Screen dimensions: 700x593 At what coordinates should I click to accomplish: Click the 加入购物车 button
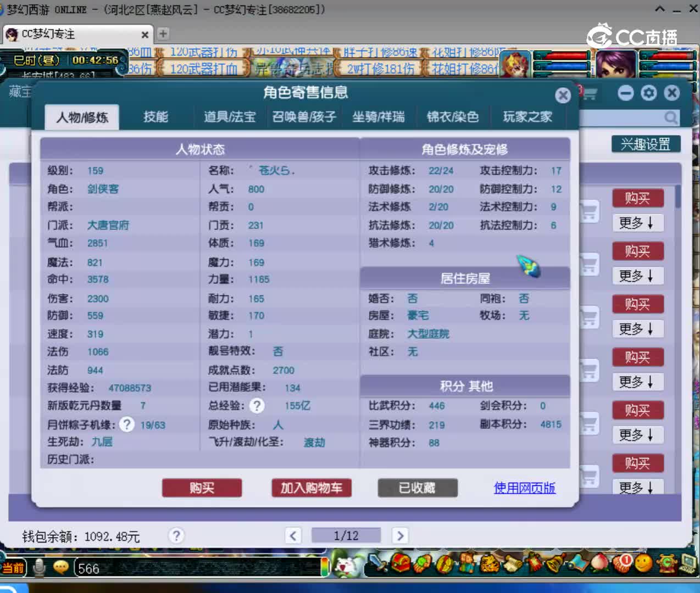(x=312, y=488)
